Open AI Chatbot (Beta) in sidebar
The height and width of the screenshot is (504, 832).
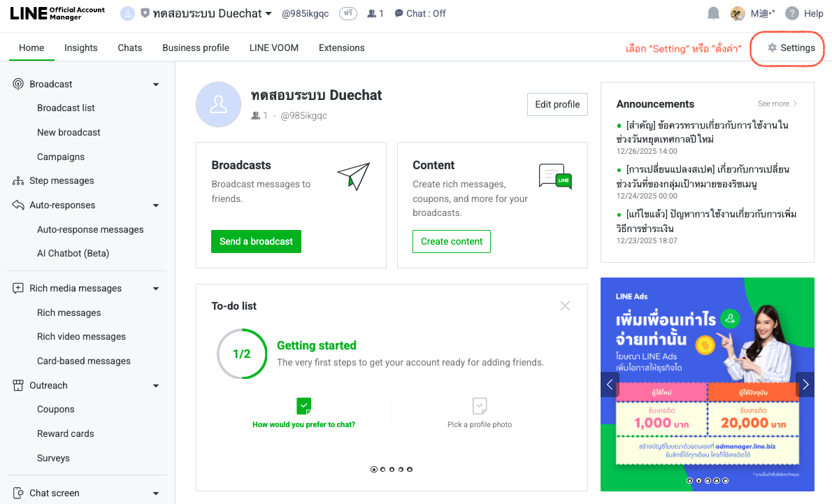[73, 254]
